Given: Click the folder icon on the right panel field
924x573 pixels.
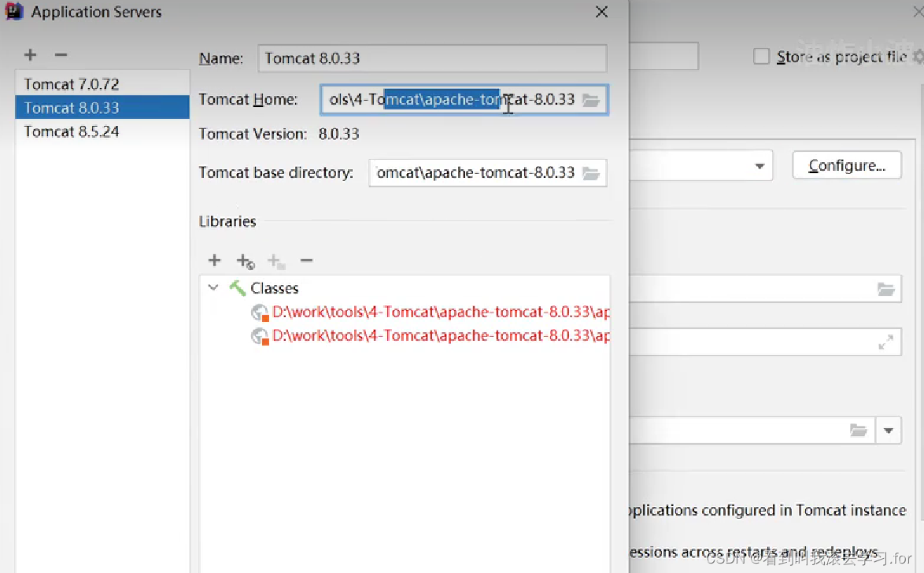Looking at the screenshot, I should point(887,289).
